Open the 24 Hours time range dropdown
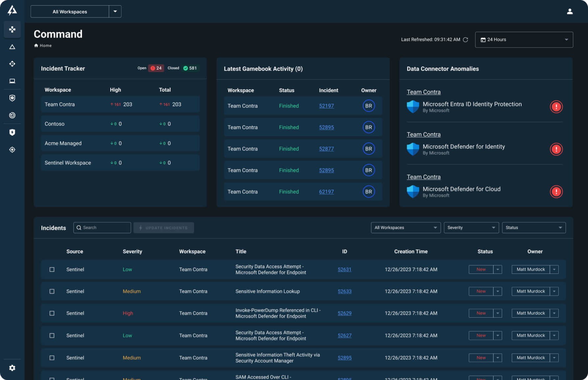The height and width of the screenshot is (380, 588). pyautogui.click(x=524, y=40)
